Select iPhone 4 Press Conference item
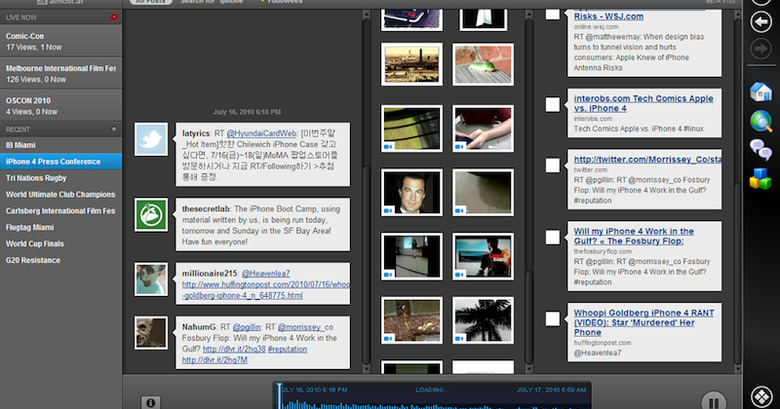780x409 pixels. click(61, 162)
